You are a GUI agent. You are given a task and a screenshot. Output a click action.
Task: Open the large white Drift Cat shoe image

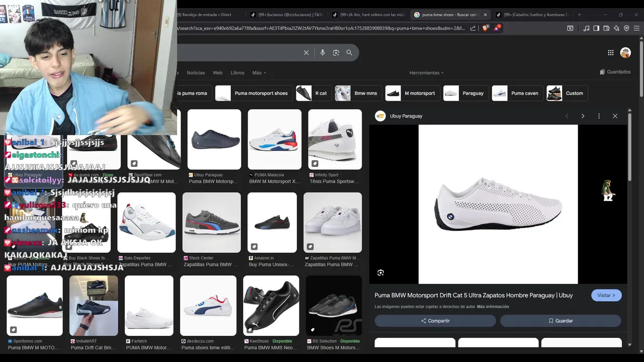pyautogui.click(x=498, y=204)
